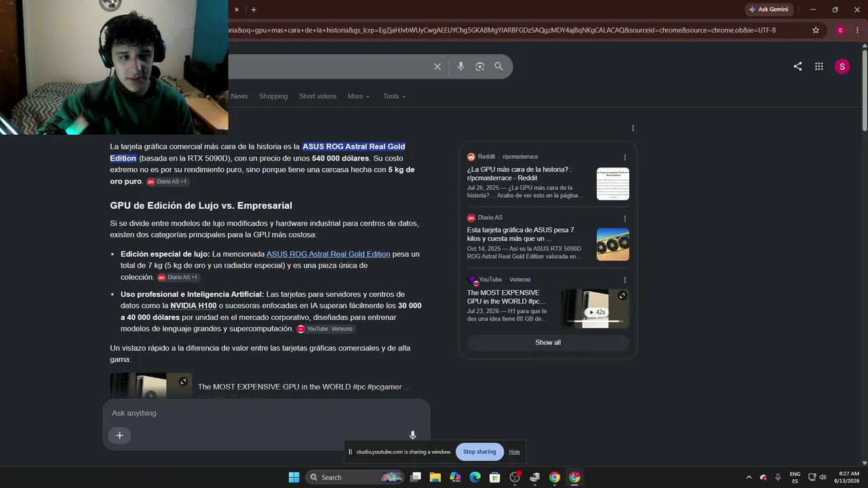Open the ENG ES language switcher

point(795,477)
